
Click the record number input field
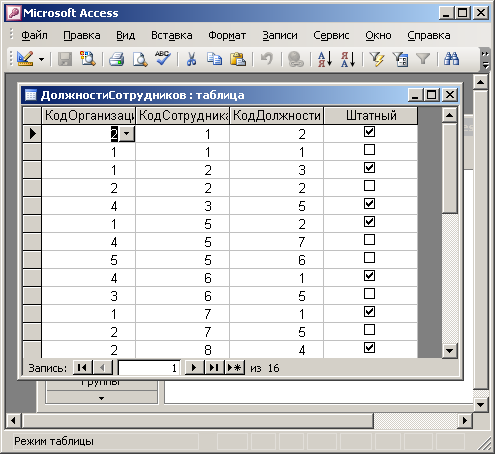click(149, 368)
